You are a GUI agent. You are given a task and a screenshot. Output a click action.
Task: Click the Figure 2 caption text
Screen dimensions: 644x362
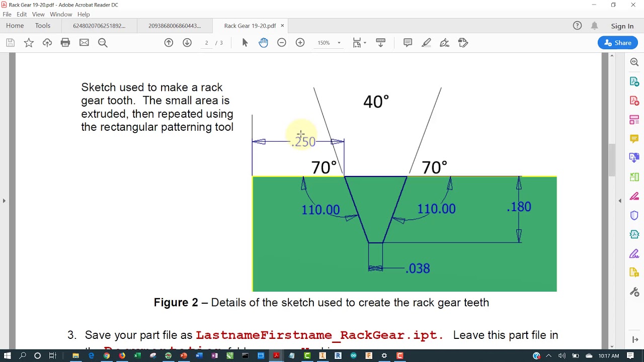pyautogui.click(x=321, y=303)
